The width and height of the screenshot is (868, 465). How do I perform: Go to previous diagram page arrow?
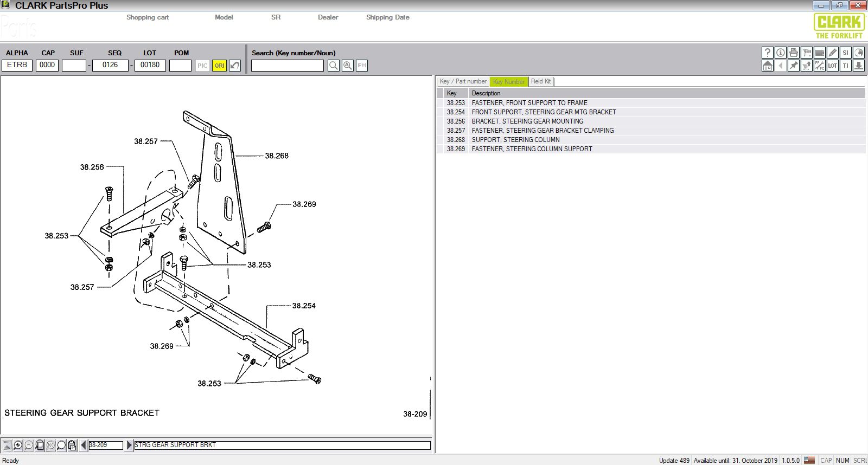coord(84,445)
